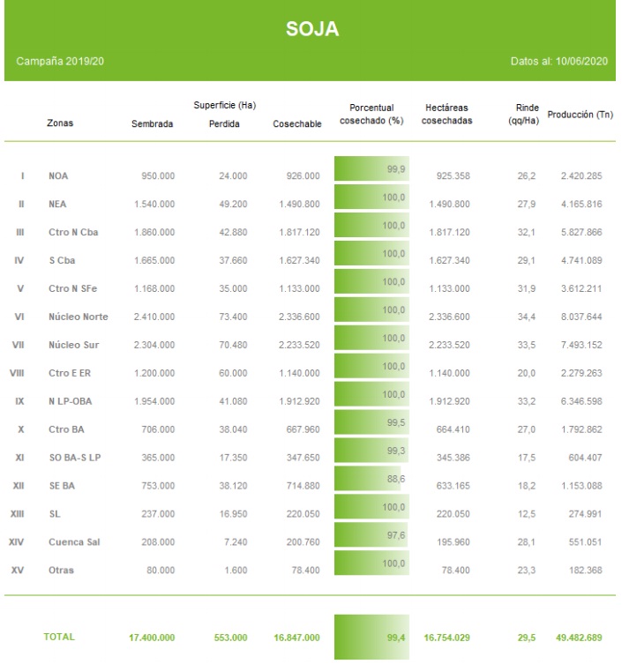Click the Sembrada column header

(152, 124)
